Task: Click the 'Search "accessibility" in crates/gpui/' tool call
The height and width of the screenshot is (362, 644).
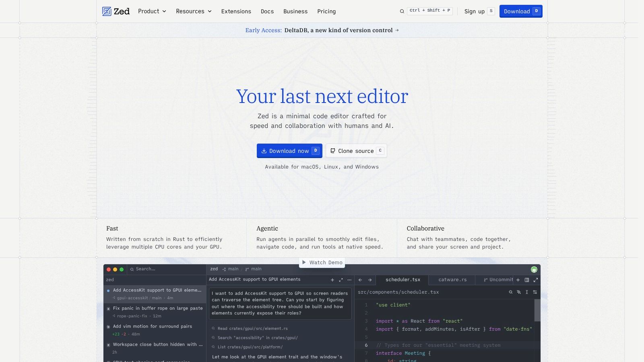Action: [x=255, y=338]
